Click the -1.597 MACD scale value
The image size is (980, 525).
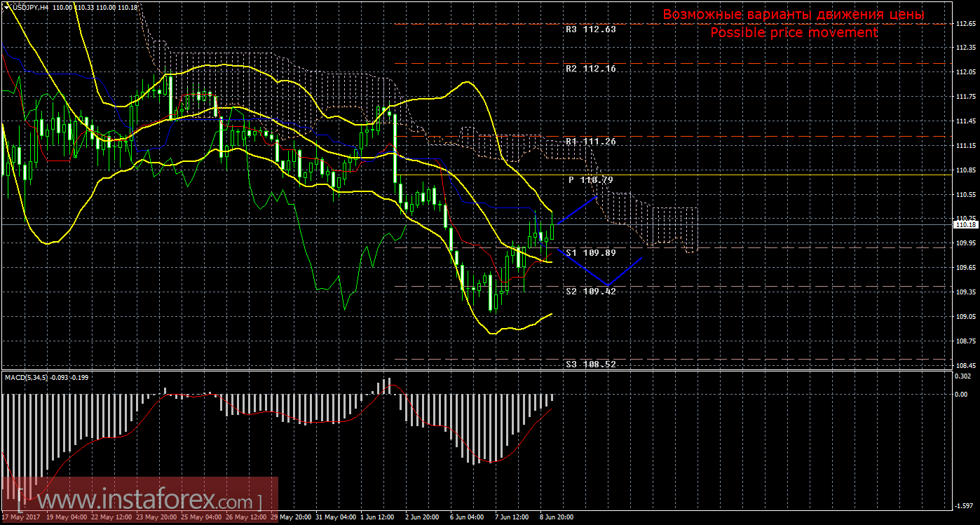click(965, 505)
